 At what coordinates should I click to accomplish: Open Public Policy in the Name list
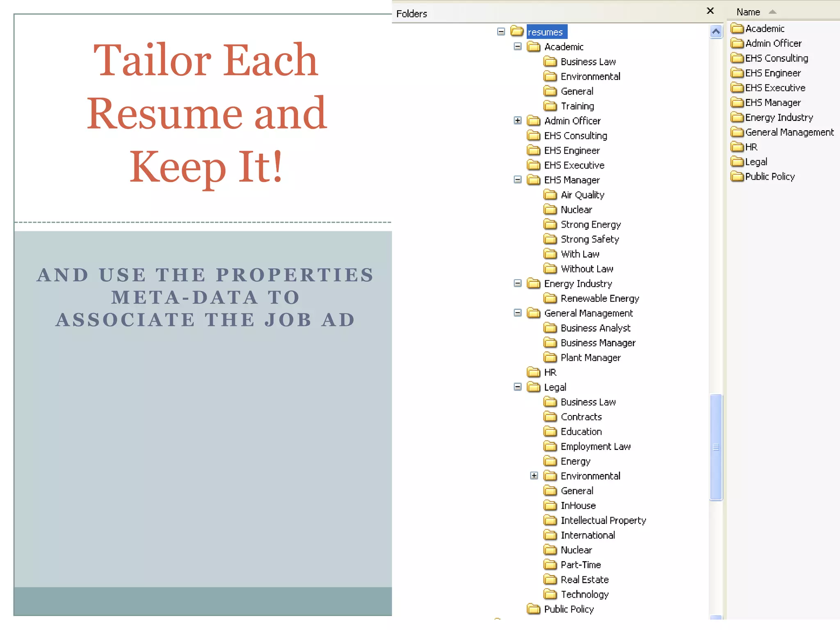click(x=762, y=176)
